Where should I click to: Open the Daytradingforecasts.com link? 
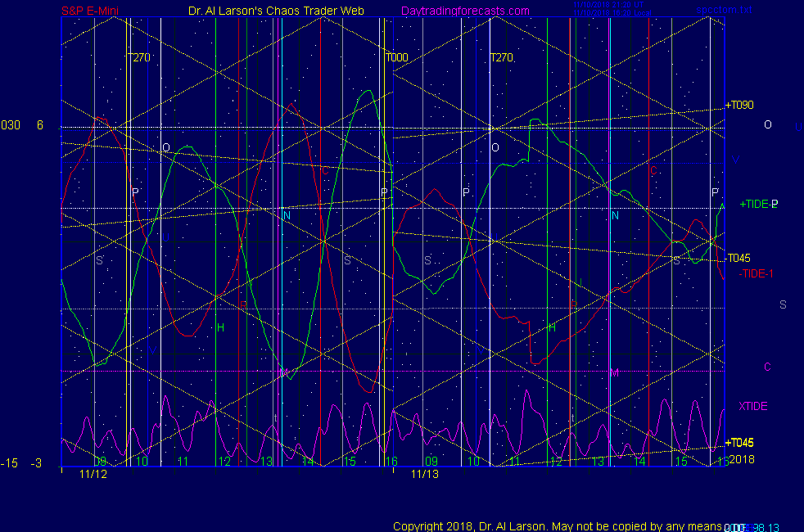point(465,11)
